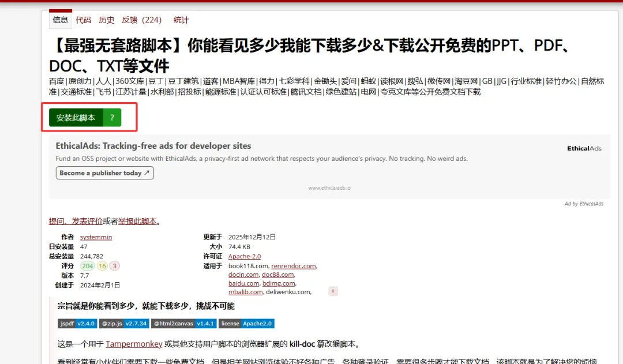Open the EthicalAds logo link
The image size is (623, 364).
point(584,148)
